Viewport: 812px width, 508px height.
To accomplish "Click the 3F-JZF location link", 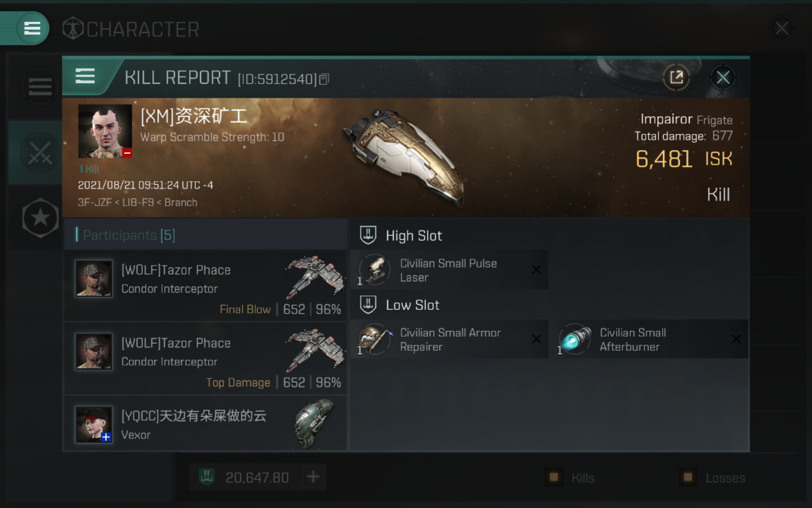I will (95, 203).
